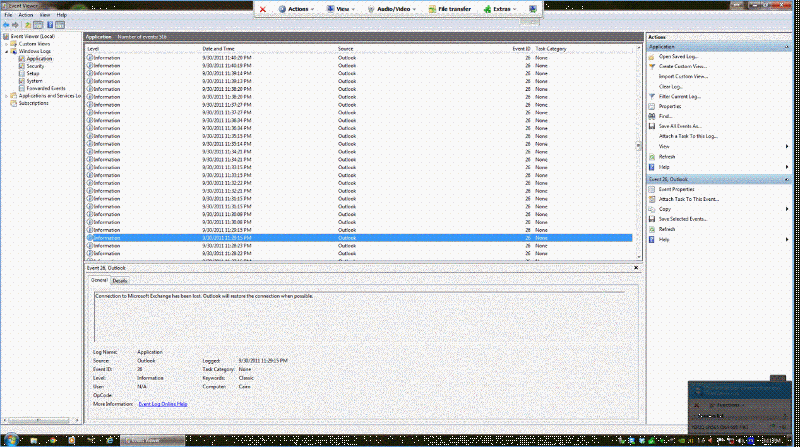Click the Properties icon in Application actions
The image size is (800, 447).
[x=652, y=106]
